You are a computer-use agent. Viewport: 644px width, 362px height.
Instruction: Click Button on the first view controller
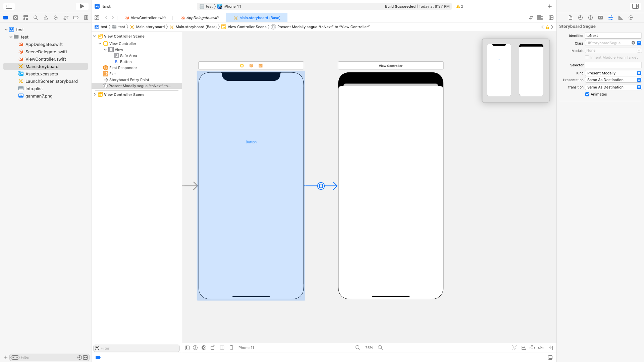[x=251, y=142]
